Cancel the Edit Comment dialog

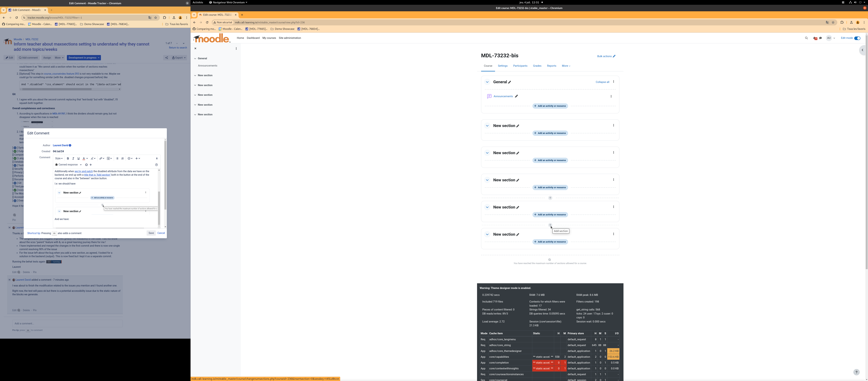pyautogui.click(x=161, y=233)
